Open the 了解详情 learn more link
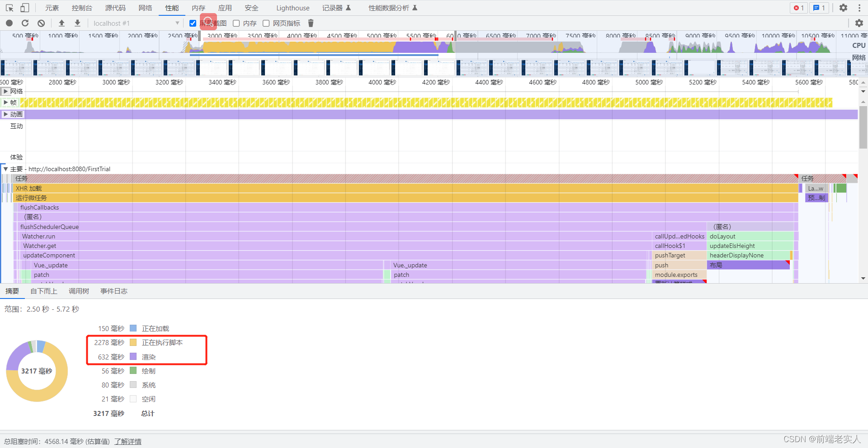The width and height of the screenshot is (868, 448). 128,441
